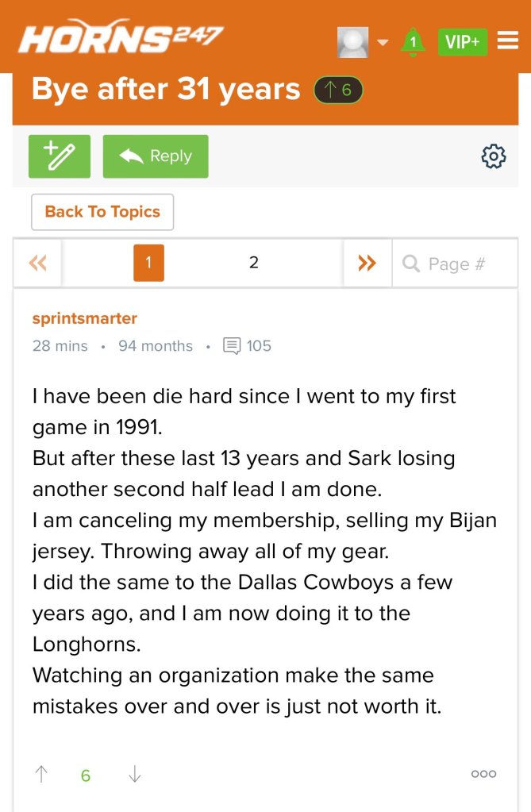Open the Horns247 home logo
Screen dimensions: 531x812
click(x=121, y=37)
